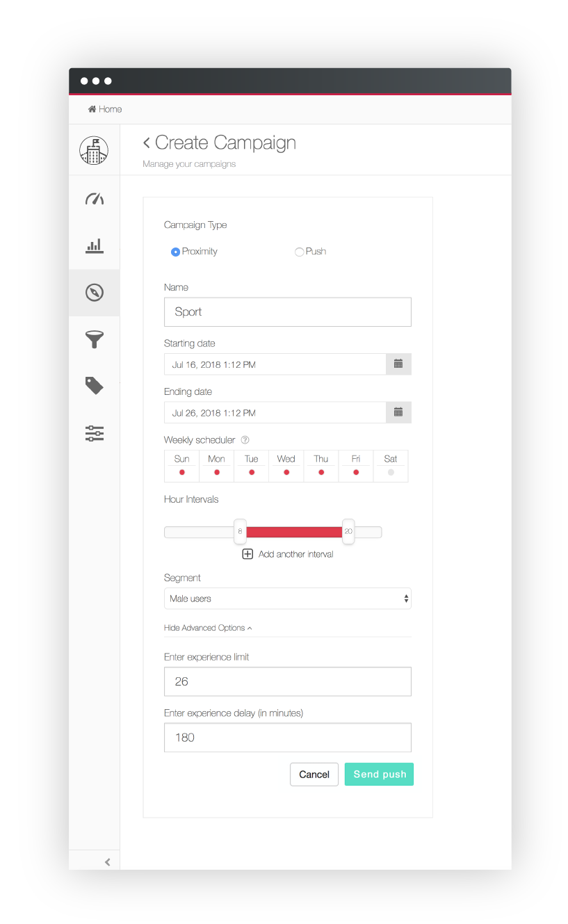Disable Wednesday in the weekly scheduler
This screenshot has height=924, width=568.
click(x=286, y=471)
